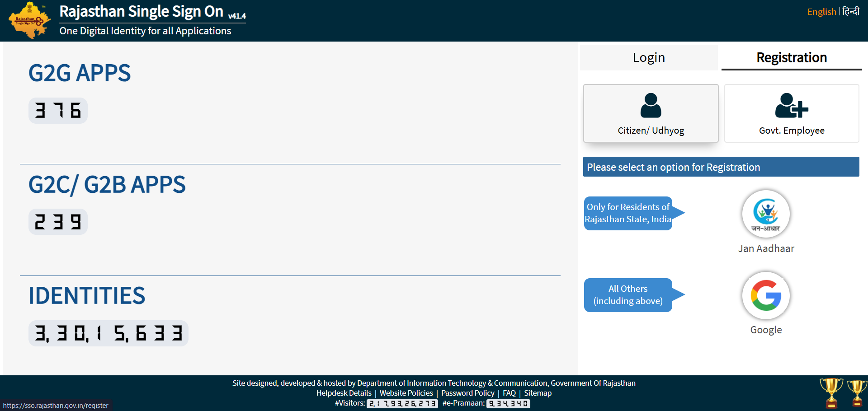Screen dimensions: 868x411
Task: Select the Govt. Employee add-user icon
Action: click(x=791, y=106)
